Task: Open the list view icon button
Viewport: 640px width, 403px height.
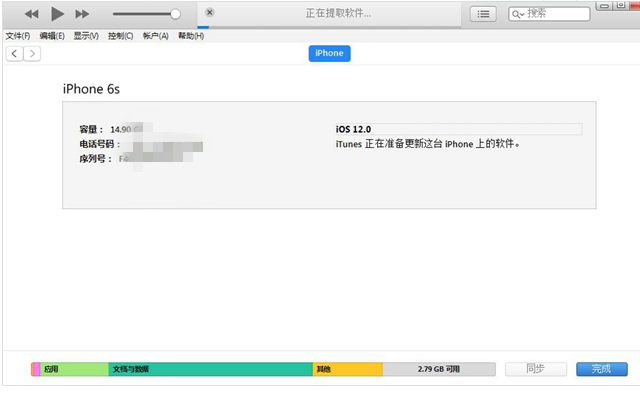Action: pos(484,14)
